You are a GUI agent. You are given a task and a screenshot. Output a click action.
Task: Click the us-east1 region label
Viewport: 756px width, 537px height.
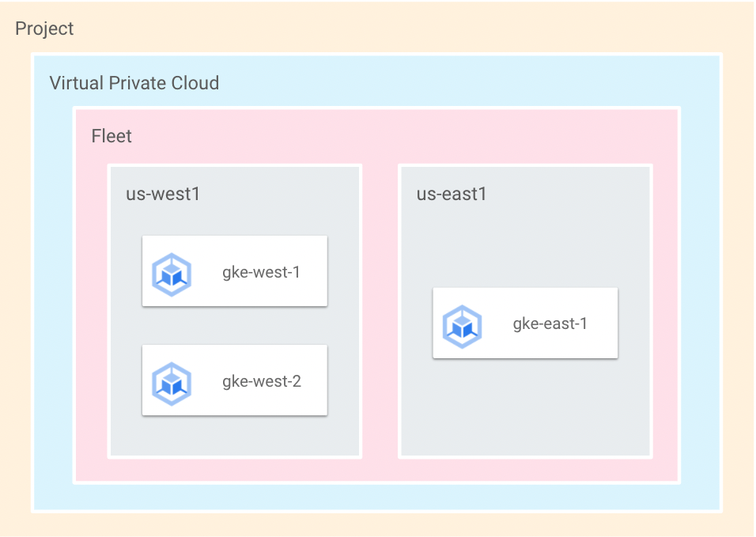click(x=452, y=194)
